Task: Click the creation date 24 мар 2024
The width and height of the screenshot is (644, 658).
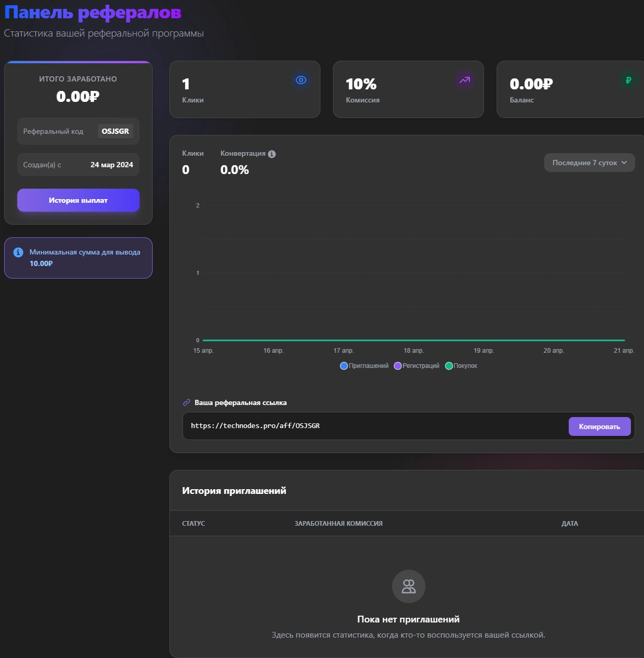Action: click(112, 165)
